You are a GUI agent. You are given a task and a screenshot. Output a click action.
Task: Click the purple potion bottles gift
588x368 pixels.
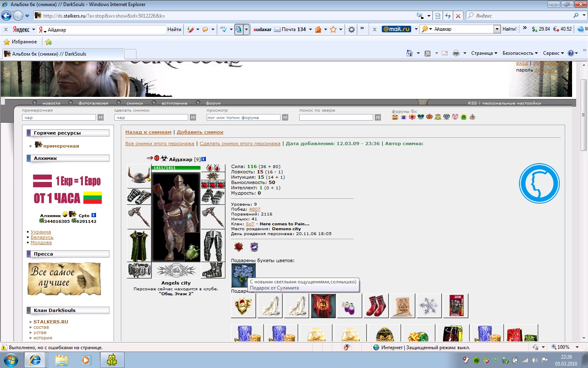[x=350, y=305]
